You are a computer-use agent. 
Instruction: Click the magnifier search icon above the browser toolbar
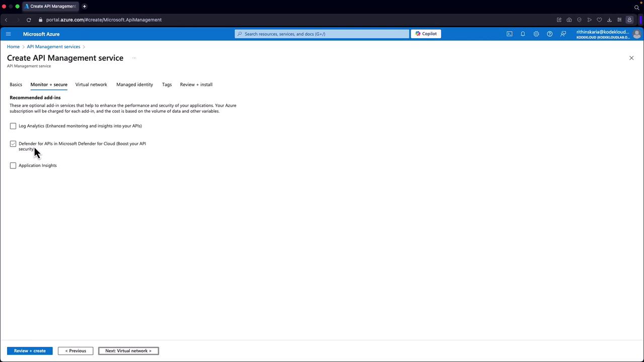pyautogui.click(x=636, y=7)
